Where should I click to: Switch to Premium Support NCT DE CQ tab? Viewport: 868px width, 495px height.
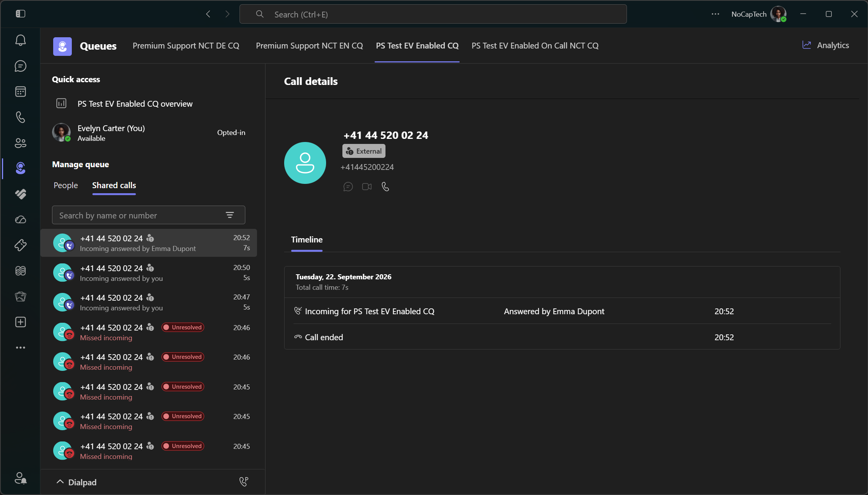[x=186, y=46]
